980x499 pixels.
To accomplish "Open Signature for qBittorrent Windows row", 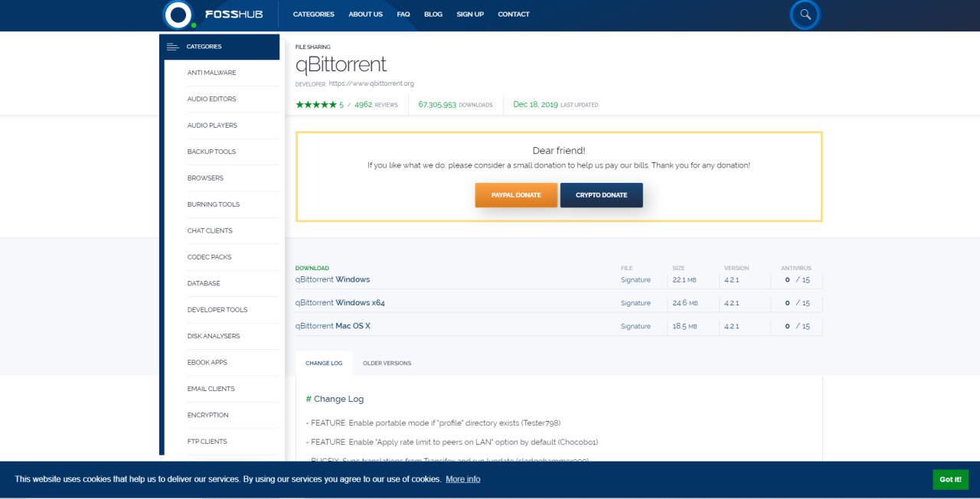I will pyautogui.click(x=635, y=280).
